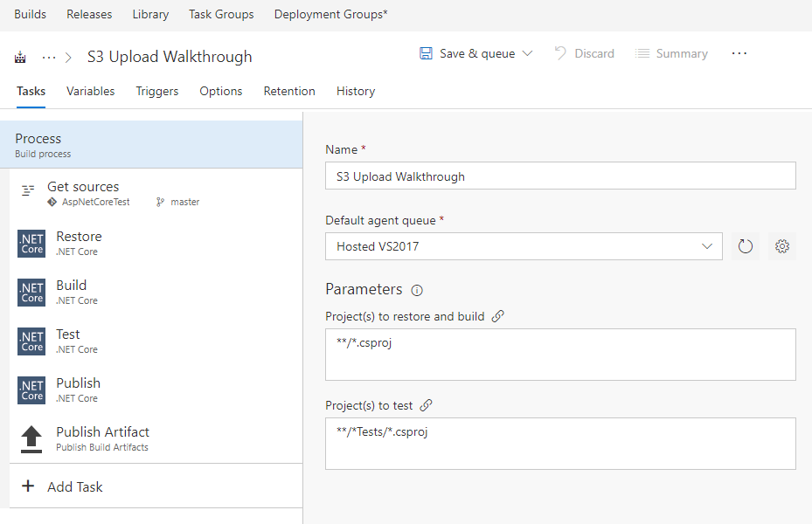Switch to the Tasks tab

[x=31, y=91]
